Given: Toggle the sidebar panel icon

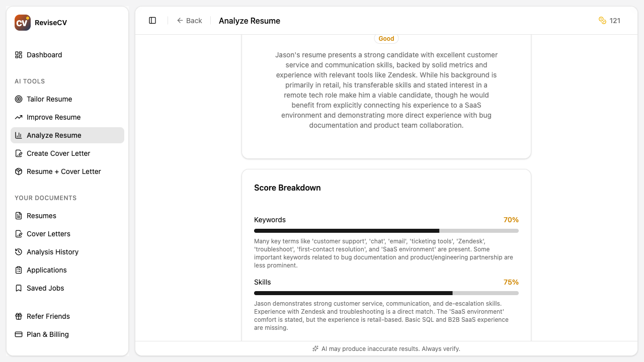Looking at the screenshot, I should click(152, 21).
